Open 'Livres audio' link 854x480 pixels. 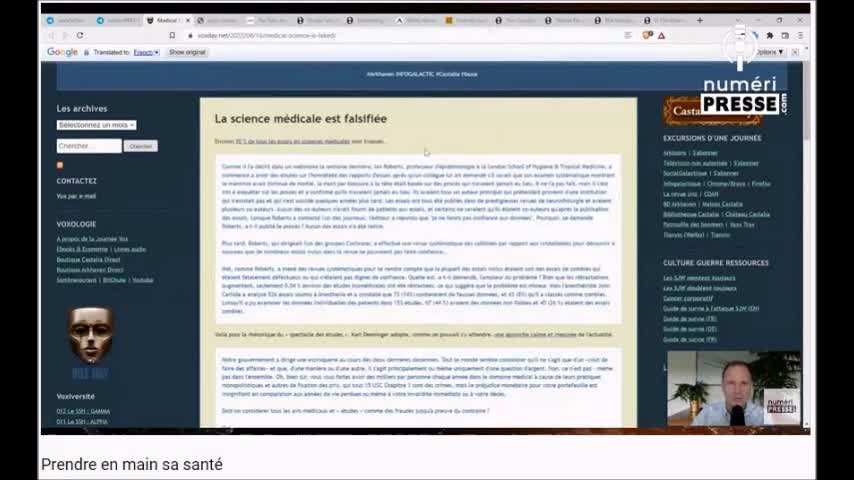(x=130, y=249)
